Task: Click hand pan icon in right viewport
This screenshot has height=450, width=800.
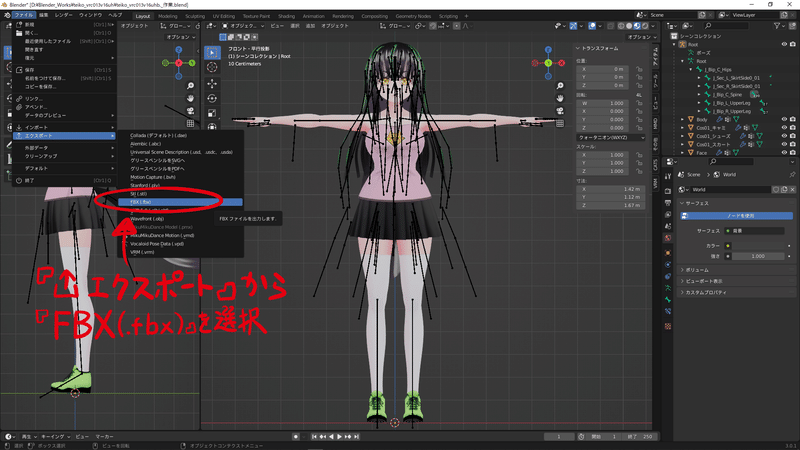Action: (560, 98)
